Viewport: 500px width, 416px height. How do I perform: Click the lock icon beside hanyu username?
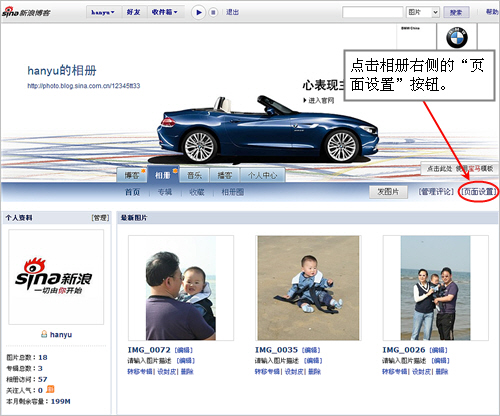click(x=44, y=334)
